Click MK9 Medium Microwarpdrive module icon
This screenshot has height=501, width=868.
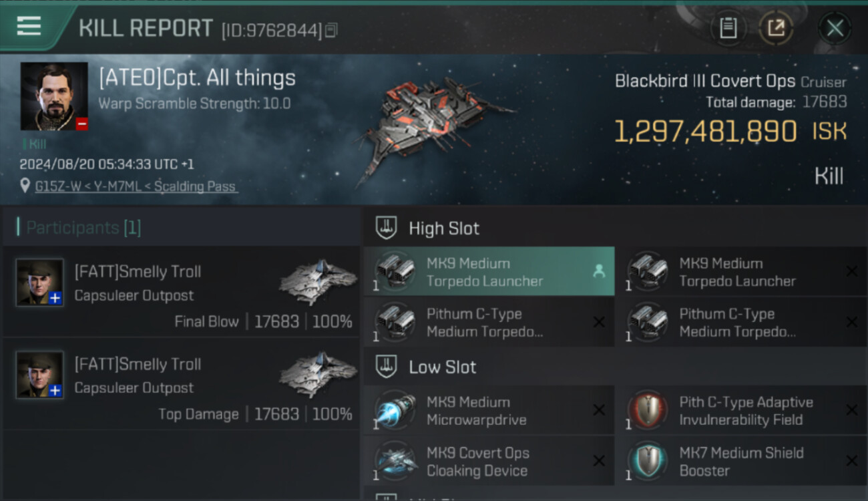click(x=395, y=411)
